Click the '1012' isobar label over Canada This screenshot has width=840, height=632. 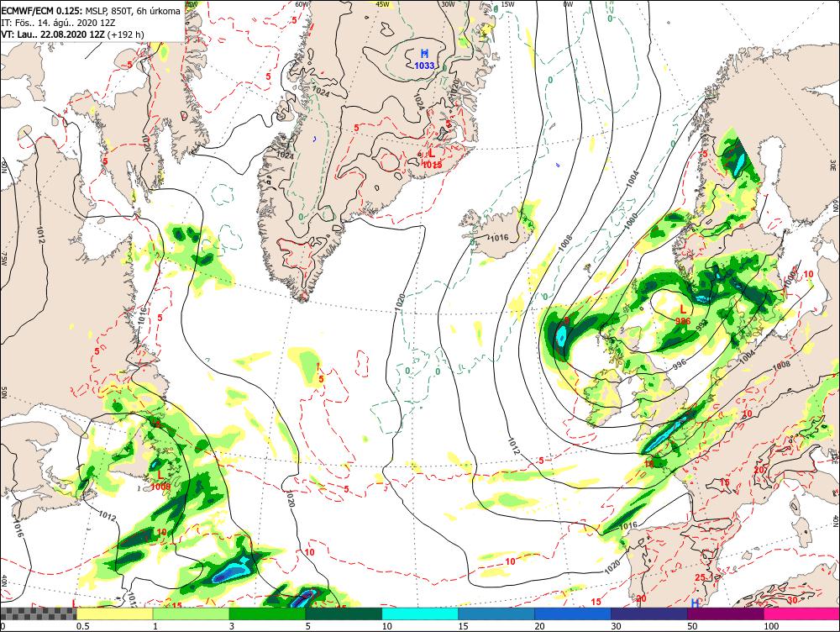(40, 234)
